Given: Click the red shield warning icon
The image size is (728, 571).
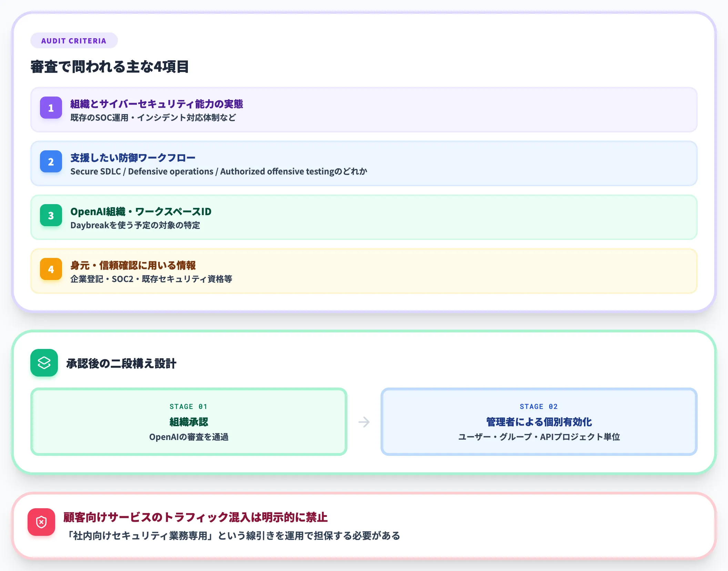Looking at the screenshot, I should [x=41, y=522].
